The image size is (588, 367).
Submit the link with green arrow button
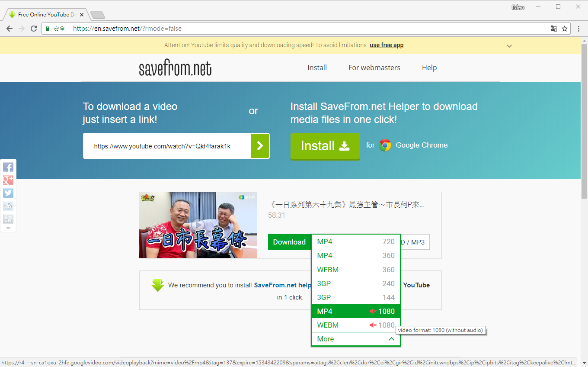coord(260,146)
